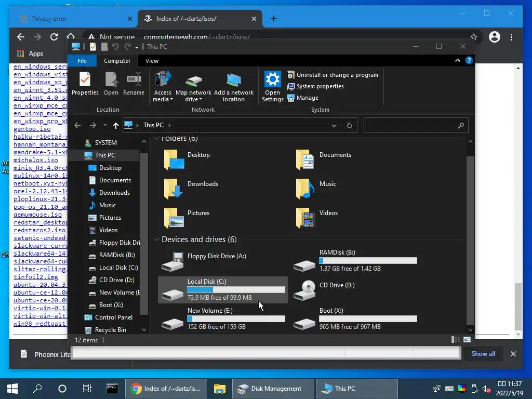This screenshot has height=399, width=532.
Task: Click the Properties icon in the ribbon
Action: pyautogui.click(x=85, y=84)
